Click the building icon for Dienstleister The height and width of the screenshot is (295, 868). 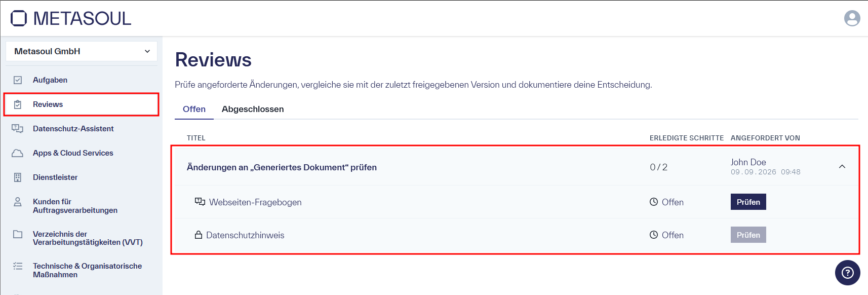click(x=18, y=177)
